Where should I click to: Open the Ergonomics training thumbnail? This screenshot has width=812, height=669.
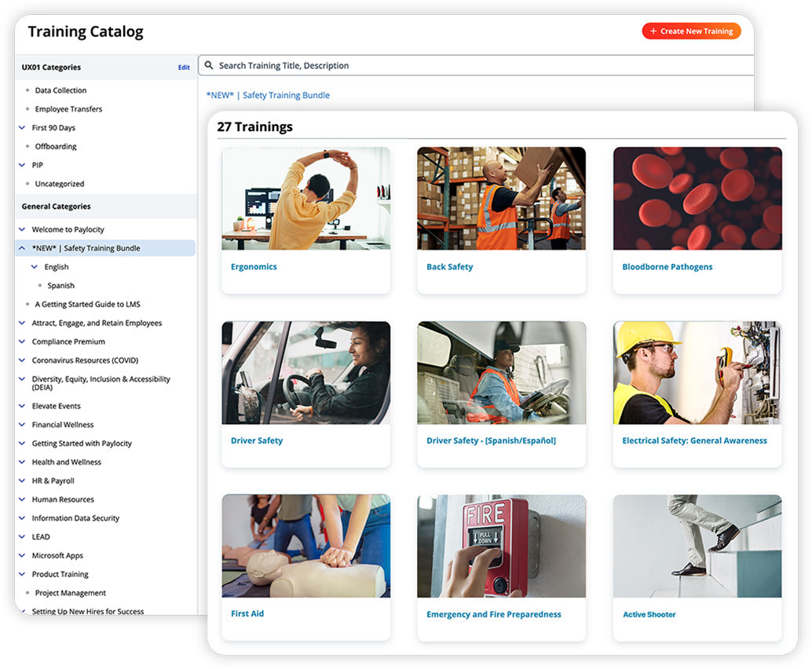305,199
